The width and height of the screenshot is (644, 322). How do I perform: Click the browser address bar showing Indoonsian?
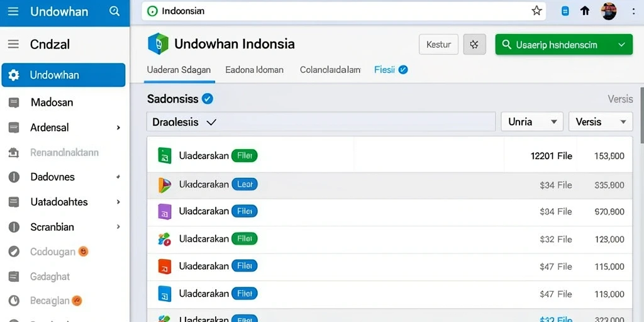(344, 11)
